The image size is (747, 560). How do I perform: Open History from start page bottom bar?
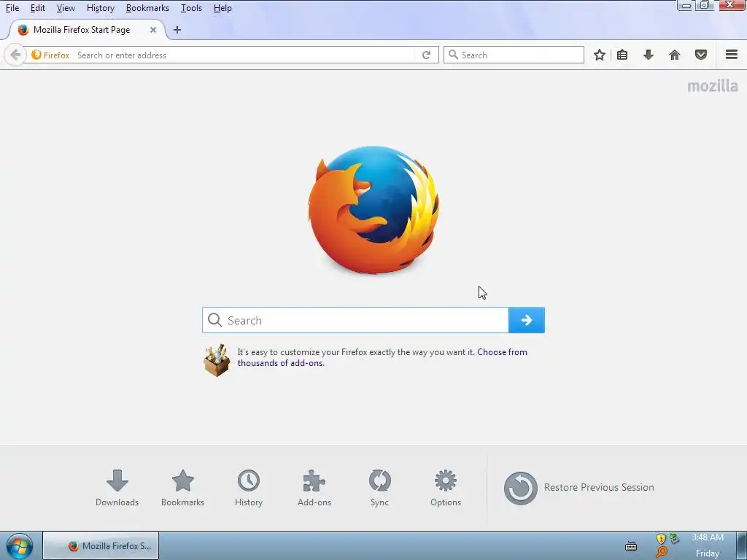249,488
